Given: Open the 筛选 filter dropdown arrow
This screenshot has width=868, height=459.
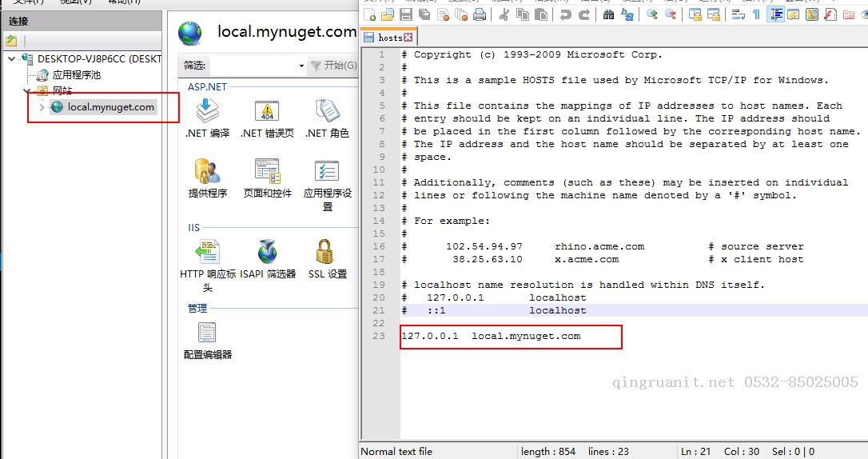Looking at the screenshot, I should (301, 66).
